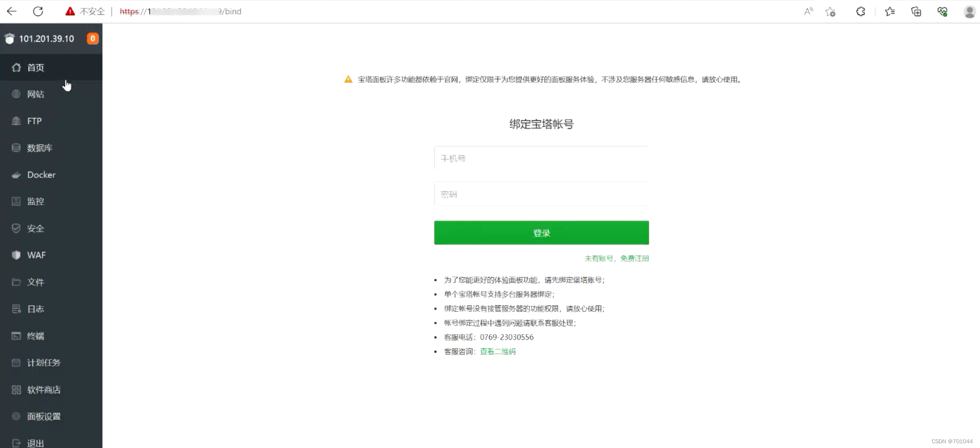
Task: Open browser essentials heart icon
Action: pos(942,11)
